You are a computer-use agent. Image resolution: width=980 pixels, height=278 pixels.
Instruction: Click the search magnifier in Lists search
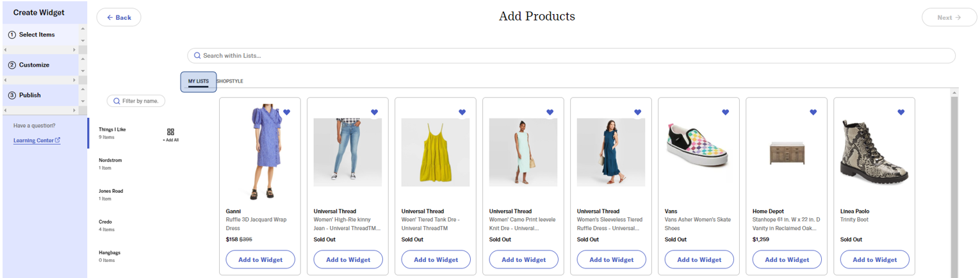coord(197,56)
